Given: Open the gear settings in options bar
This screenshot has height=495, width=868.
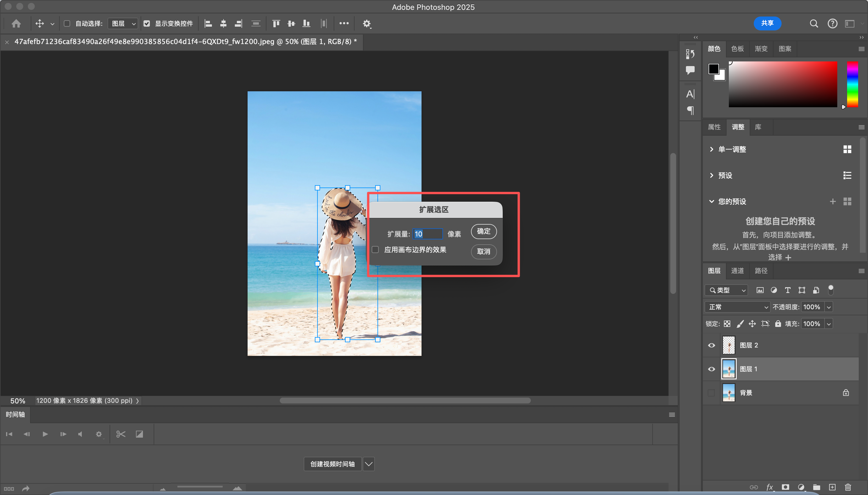Looking at the screenshot, I should pos(366,23).
